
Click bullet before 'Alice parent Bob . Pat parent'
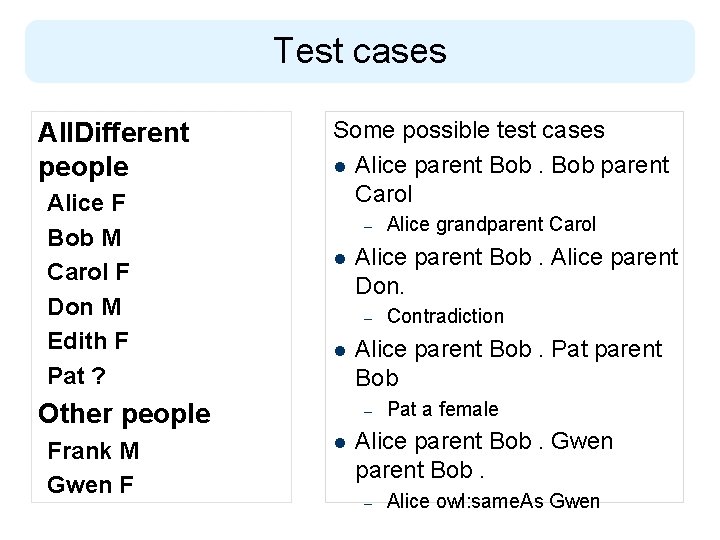tap(340, 350)
